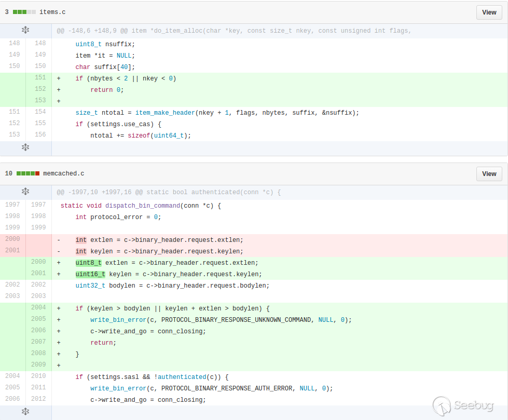Expand hidden lines above line 148 in items.c
The width and height of the screenshot is (508, 420).
[25, 31]
